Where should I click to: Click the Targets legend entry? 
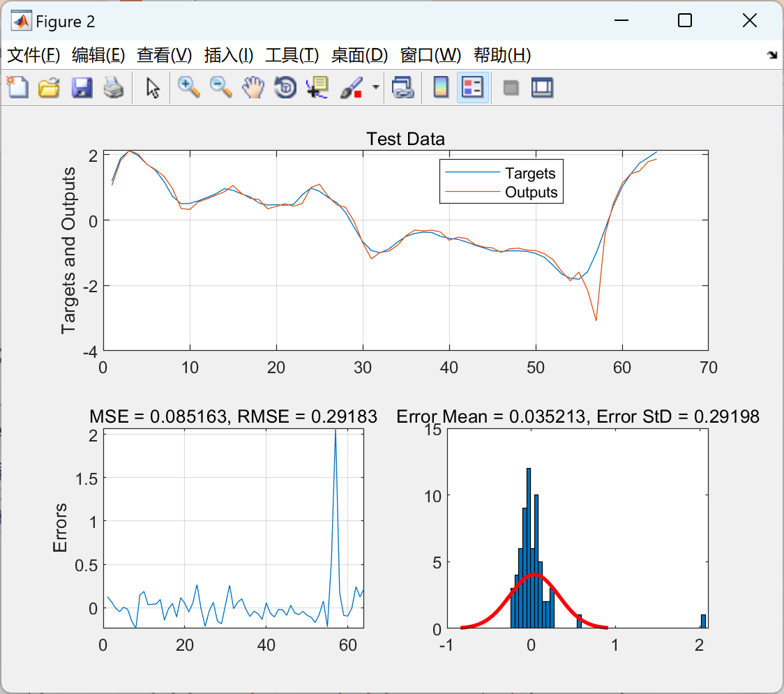530,173
